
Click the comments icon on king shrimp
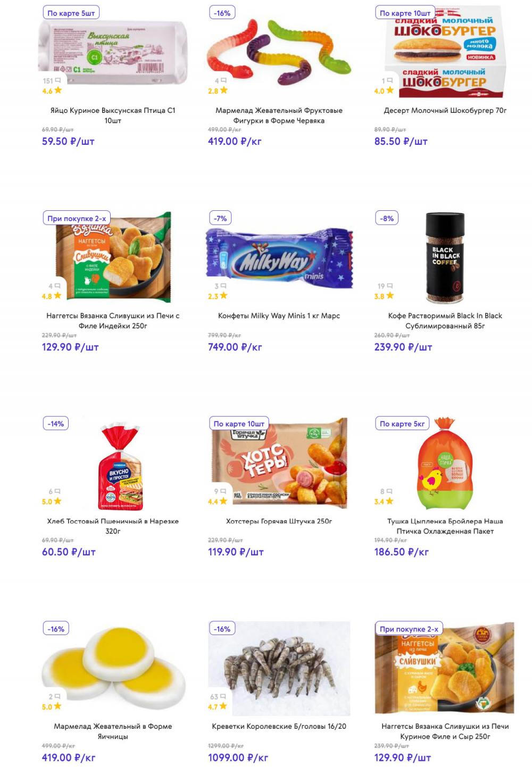pos(223,696)
